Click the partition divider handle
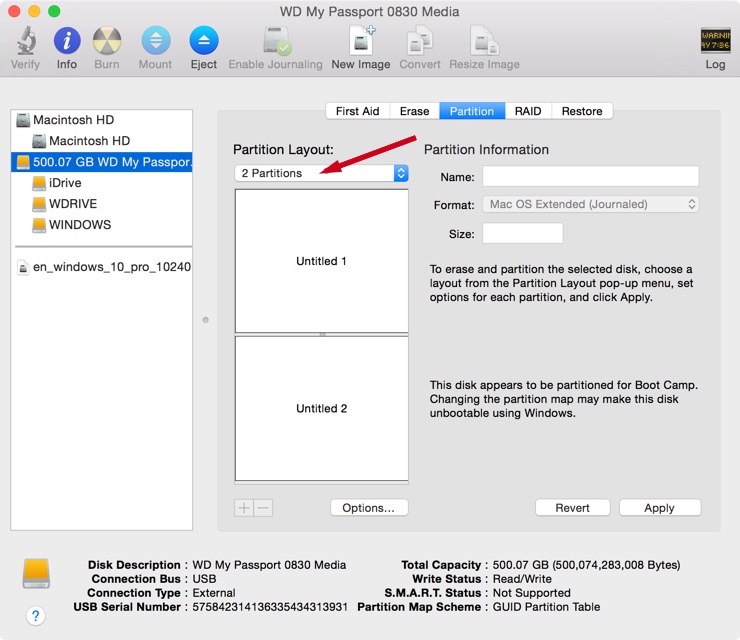740x640 pixels. tap(322, 334)
